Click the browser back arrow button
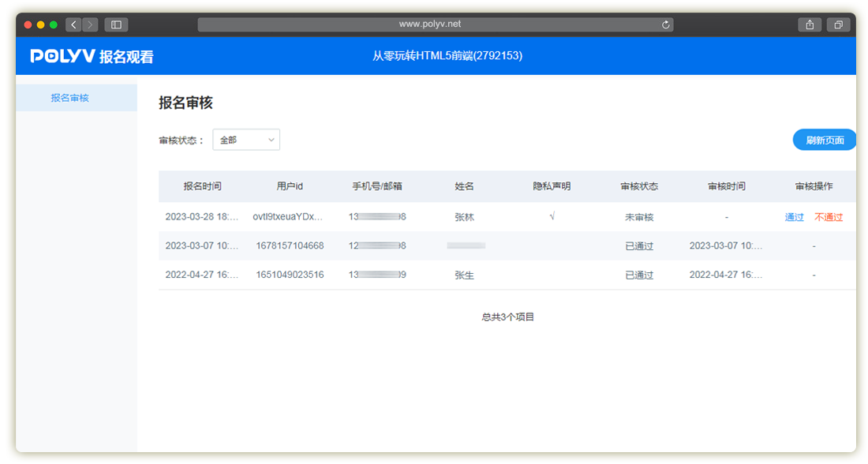 pos(74,24)
